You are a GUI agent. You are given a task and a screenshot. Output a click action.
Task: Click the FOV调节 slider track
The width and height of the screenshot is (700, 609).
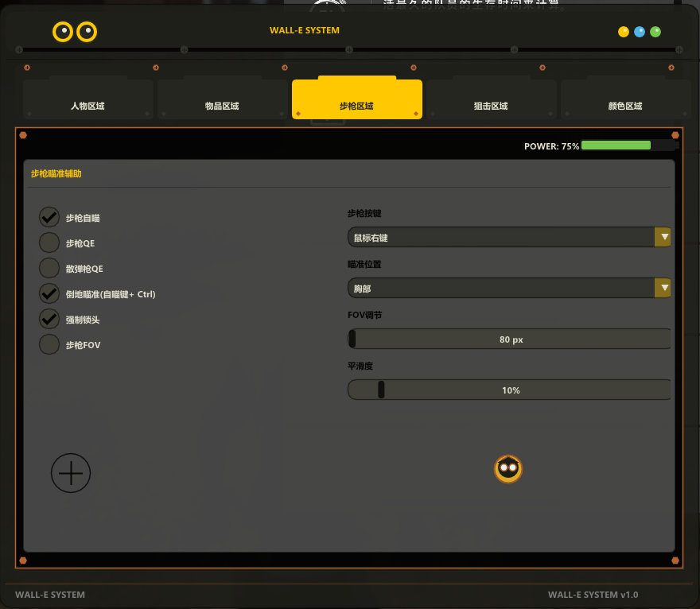click(510, 339)
